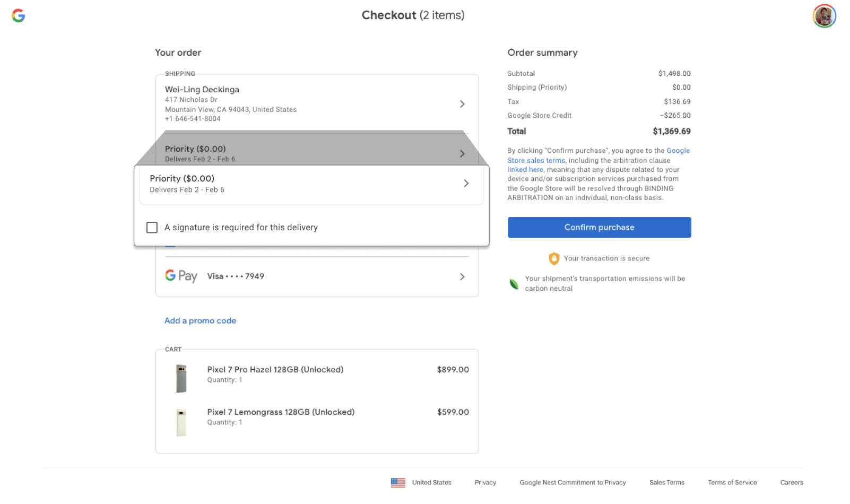Select Wei-Ling Deckinga shipping name
Image resolution: width=850 pixels, height=504 pixels.
pos(202,90)
